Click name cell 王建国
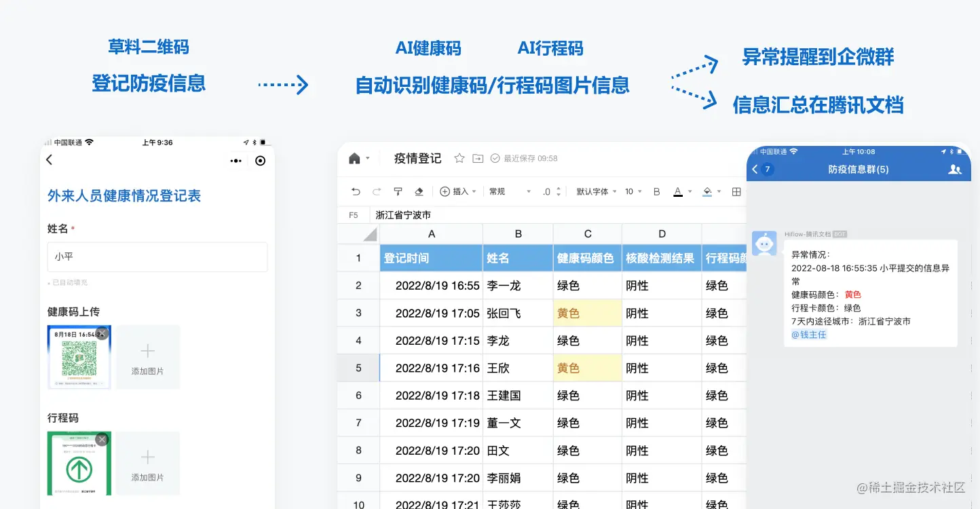 [x=519, y=395]
